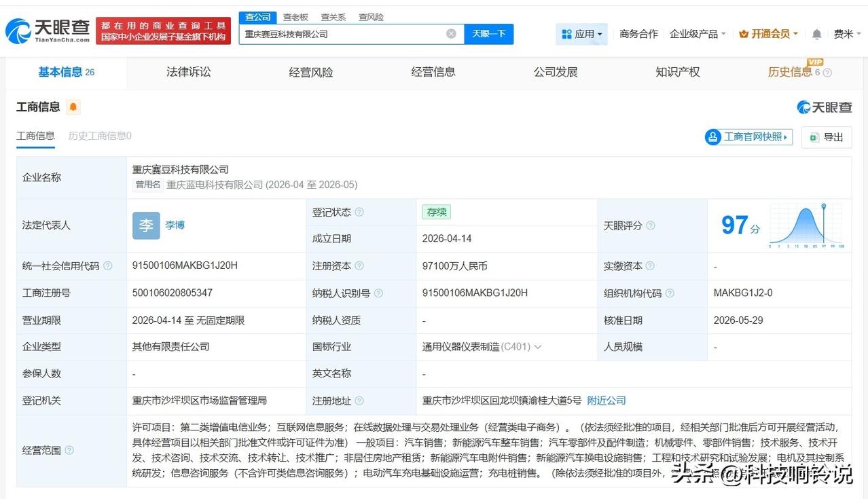
Task: Click the registration number 500106020805347
Action: coord(173,293)
